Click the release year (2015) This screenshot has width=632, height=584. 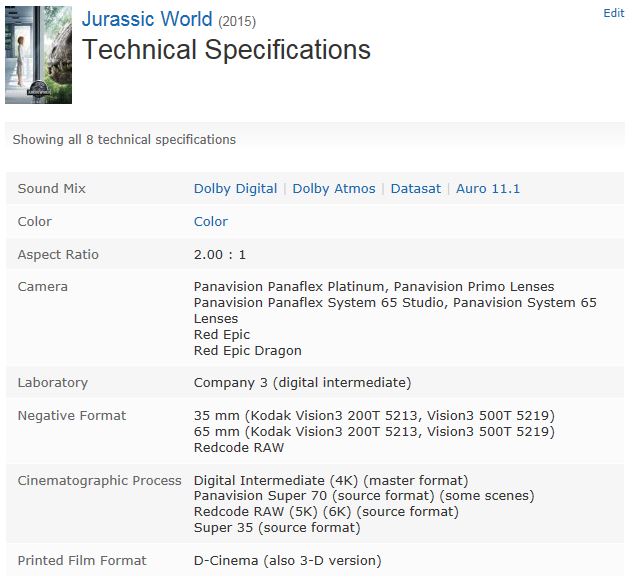(237, 21)
